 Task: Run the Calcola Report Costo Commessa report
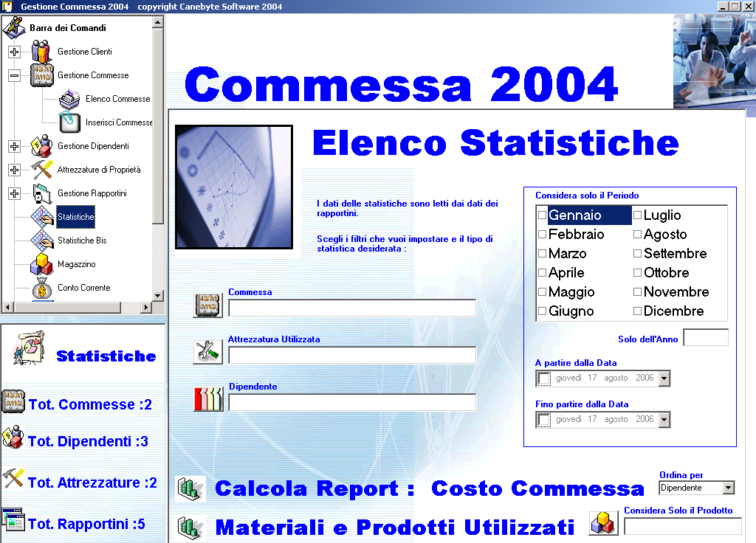point(429,488)
